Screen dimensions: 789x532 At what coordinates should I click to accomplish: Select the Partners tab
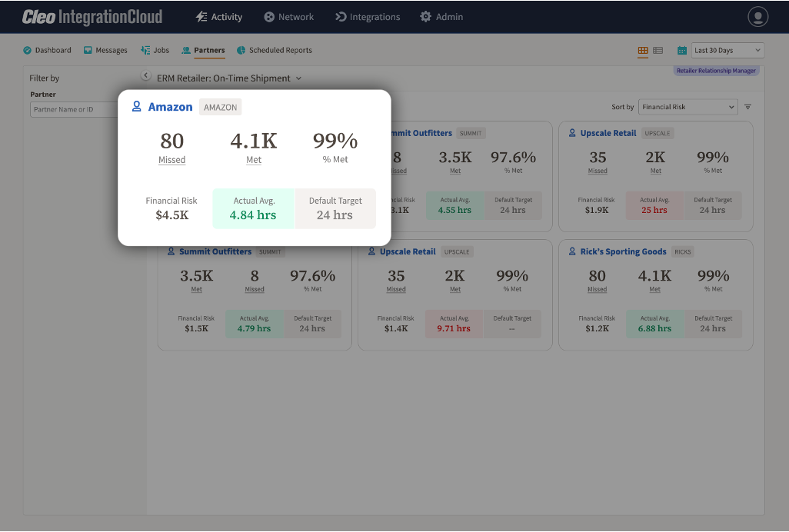click(x=203, y=50)
